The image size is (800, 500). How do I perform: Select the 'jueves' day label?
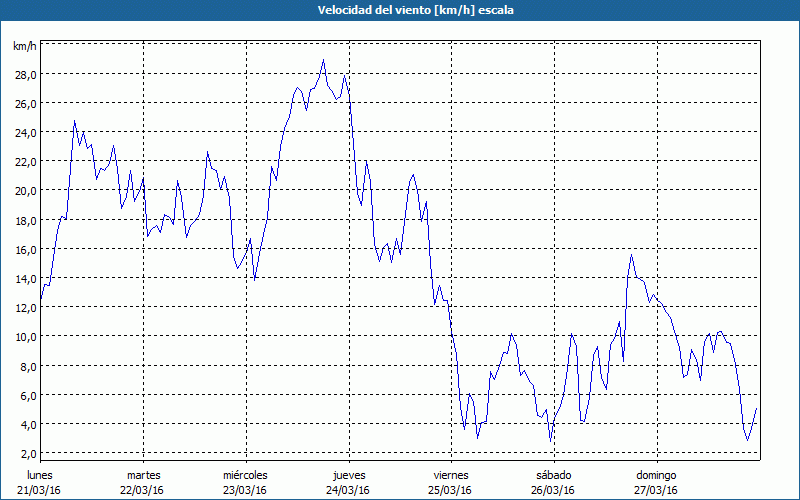(348, 475)
